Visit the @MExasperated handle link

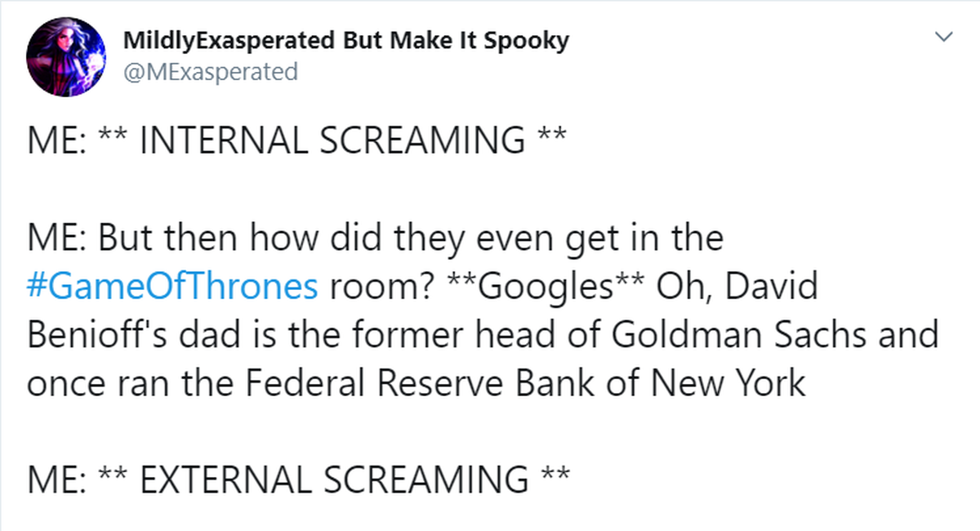pyautogui.click(x=211, y=72)
